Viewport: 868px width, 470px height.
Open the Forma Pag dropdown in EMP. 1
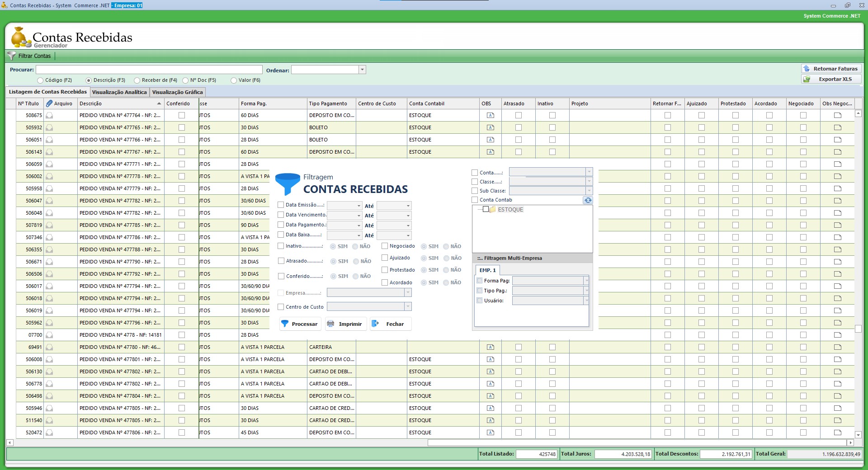coord(586,281)
